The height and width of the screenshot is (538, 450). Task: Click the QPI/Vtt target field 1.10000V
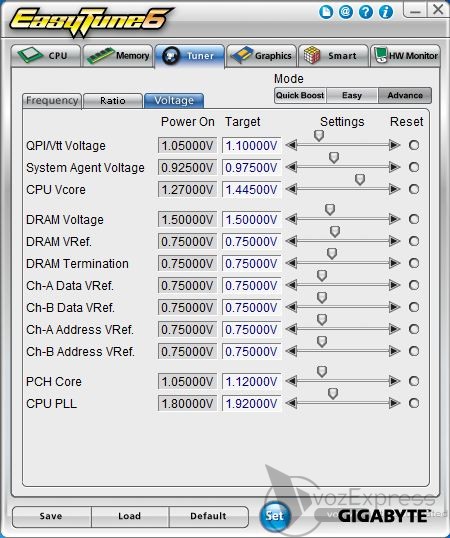251,145
